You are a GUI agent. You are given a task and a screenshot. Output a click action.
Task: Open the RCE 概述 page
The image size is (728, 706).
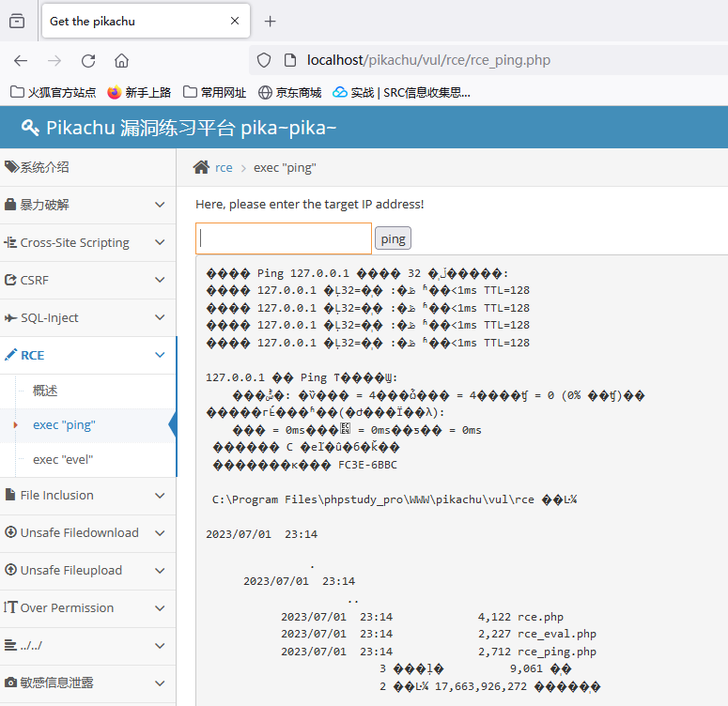45,391
